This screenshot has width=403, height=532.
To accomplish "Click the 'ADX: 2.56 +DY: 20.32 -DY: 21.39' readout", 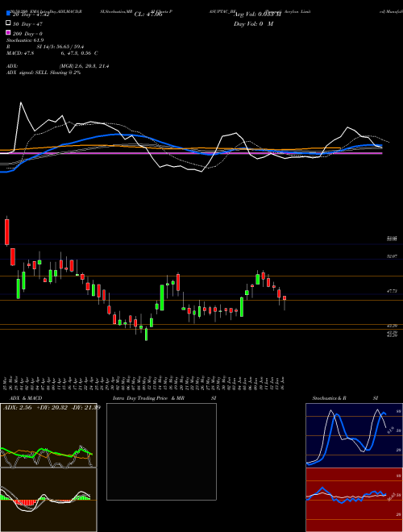I will click(52, 407).
